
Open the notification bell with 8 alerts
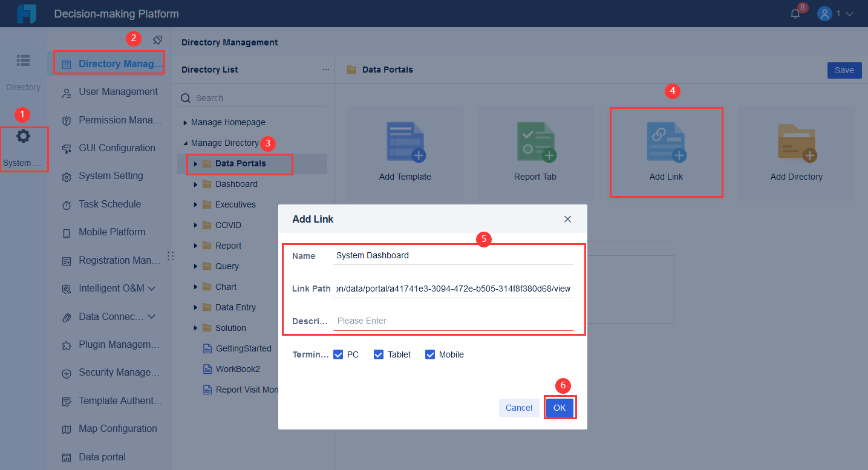click(795, 13)
